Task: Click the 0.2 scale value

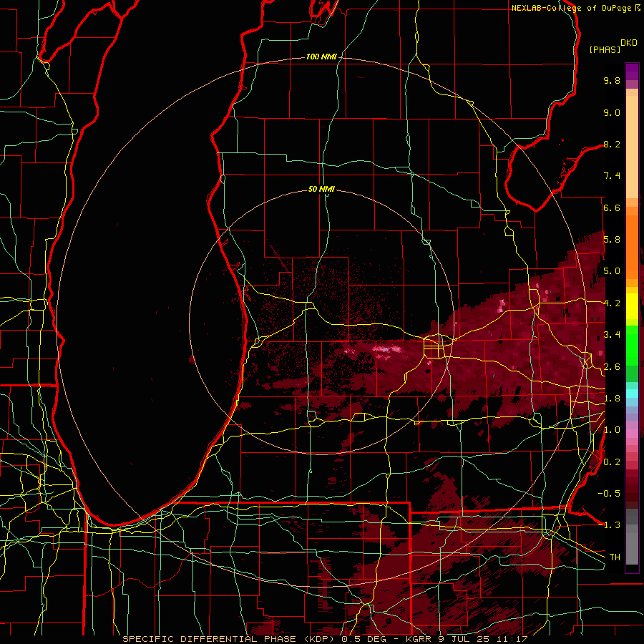Action: coord(612,462)
